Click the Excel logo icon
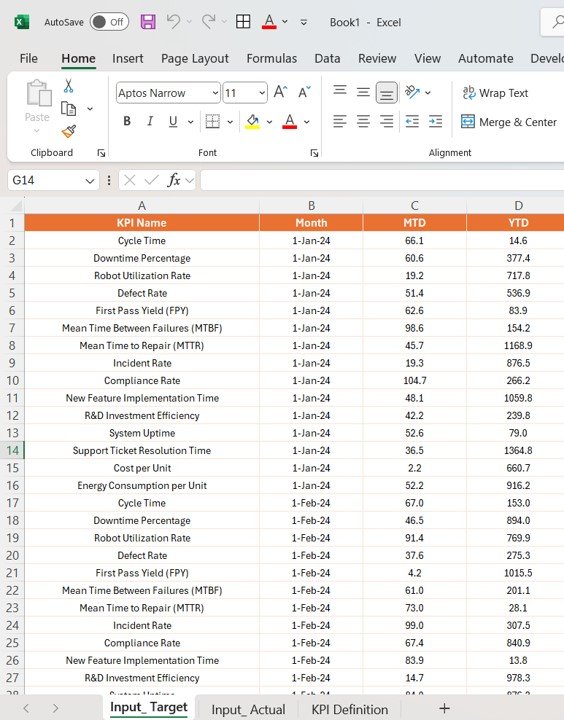 pos(22,22)
